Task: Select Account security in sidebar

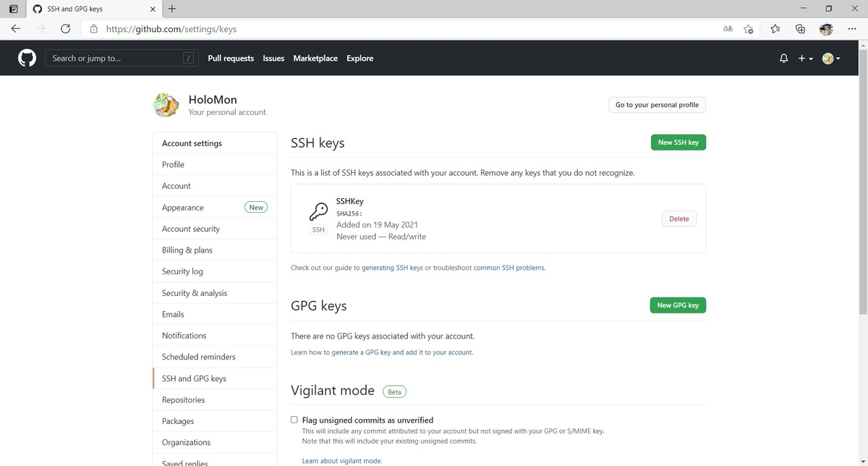Action: [215, 229]
